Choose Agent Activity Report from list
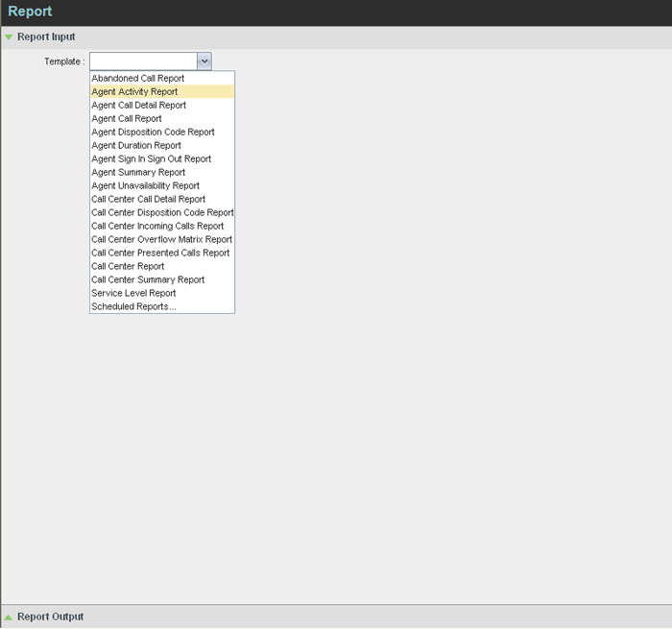The width and height of the screenshot is (672, 629). click(x=162, y=92)
